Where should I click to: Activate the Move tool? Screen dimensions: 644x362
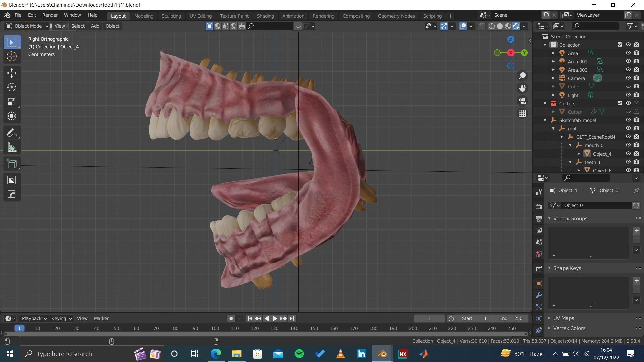click(12, 73)
